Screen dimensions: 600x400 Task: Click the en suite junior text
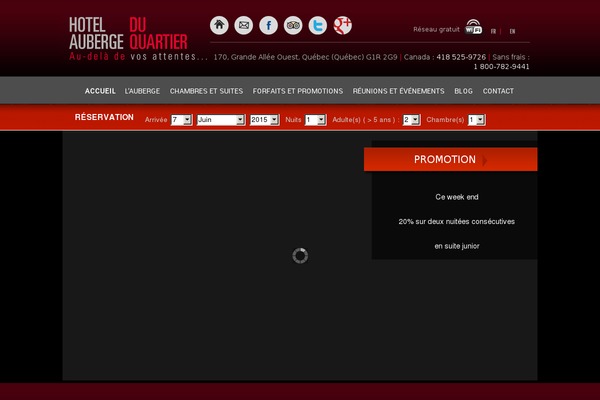(457, 246)
